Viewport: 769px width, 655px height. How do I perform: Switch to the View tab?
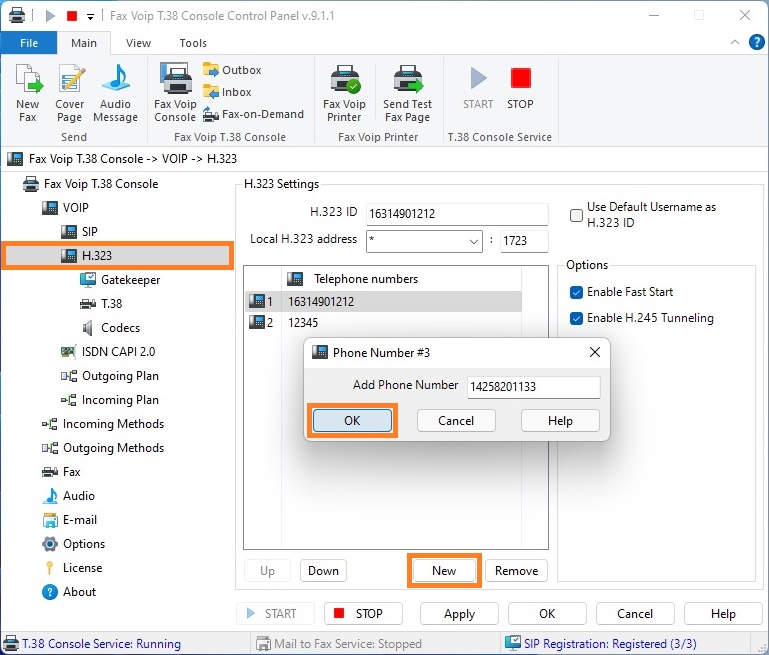(x=138, y=43)
